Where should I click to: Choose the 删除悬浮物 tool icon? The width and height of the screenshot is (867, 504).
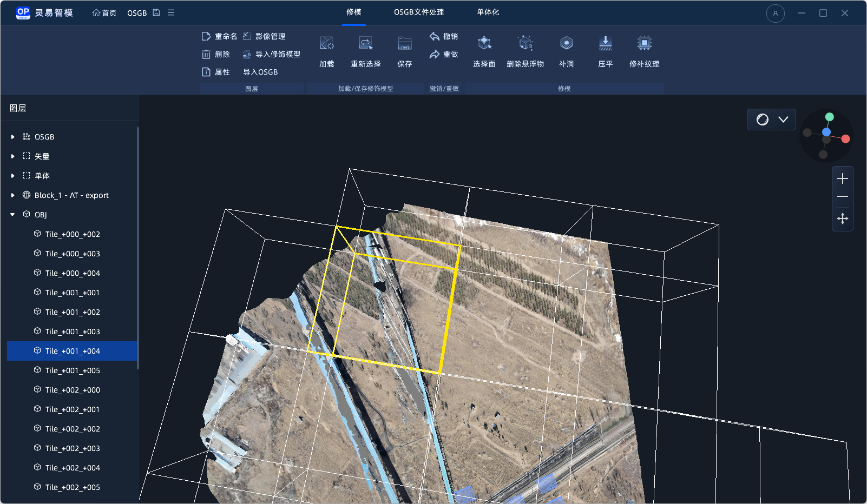(525, 44)
